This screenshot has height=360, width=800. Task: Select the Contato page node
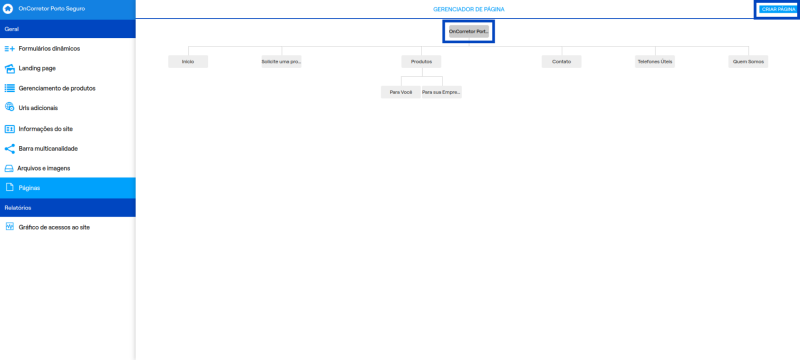click(562, 61)
